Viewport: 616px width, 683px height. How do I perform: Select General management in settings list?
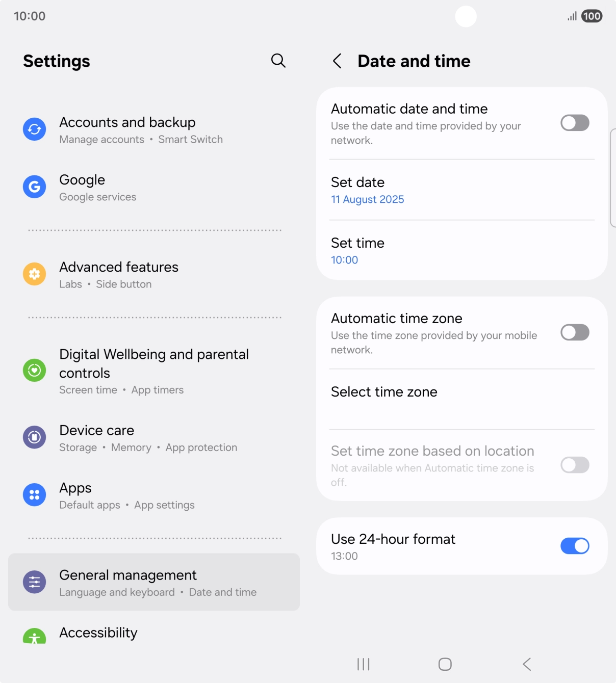pos(154,582)
